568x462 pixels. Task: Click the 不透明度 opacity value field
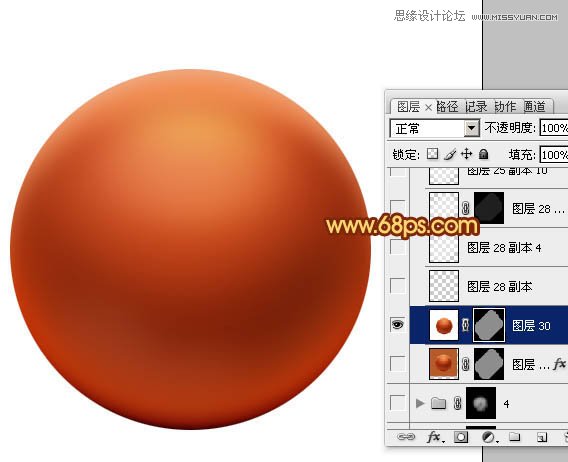(554, 128)
